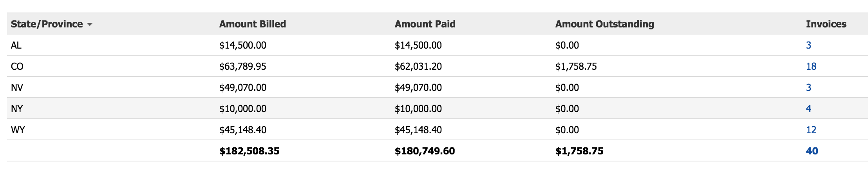Open the 3 invoices link for AL
This screenshot has height=174, width=868.
808,45
